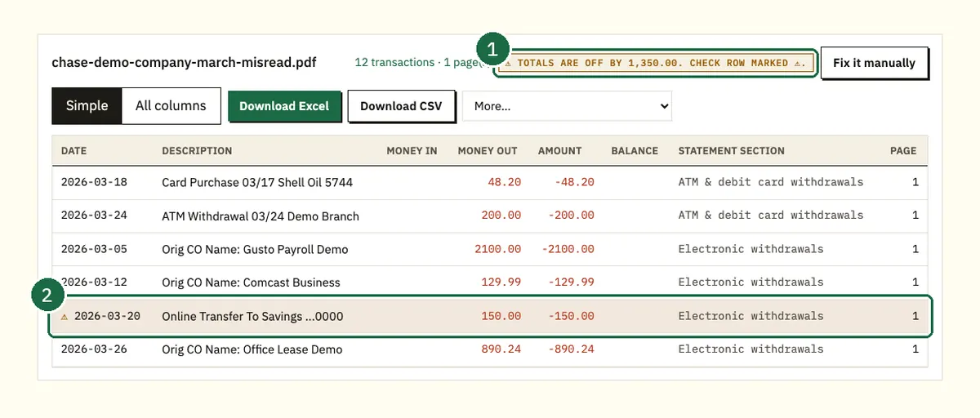This screenshot has width=980, height=418.
Task: Click the PAGE column header
Action: coord(903,151)
